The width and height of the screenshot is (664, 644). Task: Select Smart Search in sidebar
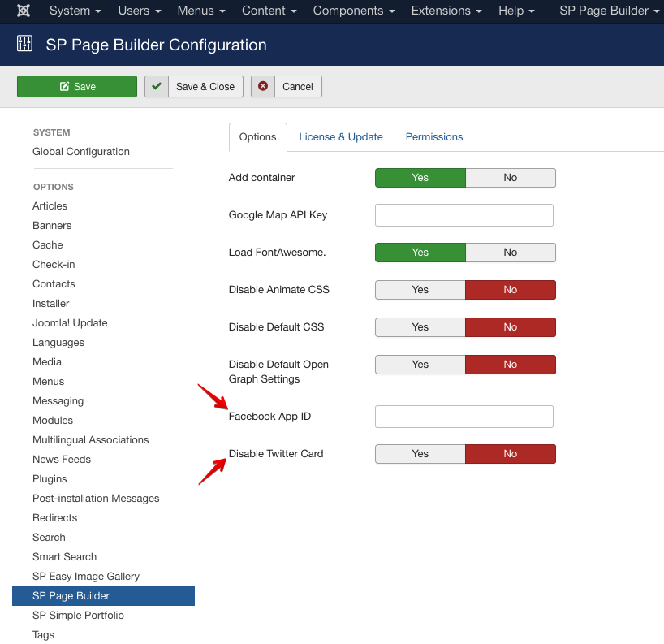point(64,557)
